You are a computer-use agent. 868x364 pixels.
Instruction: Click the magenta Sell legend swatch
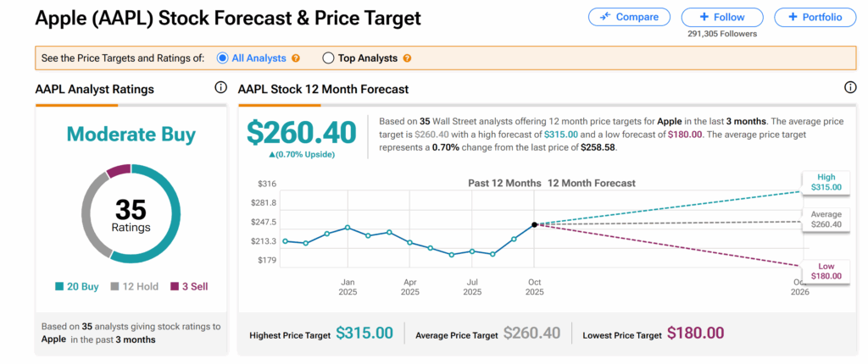[x=175, y=287]
